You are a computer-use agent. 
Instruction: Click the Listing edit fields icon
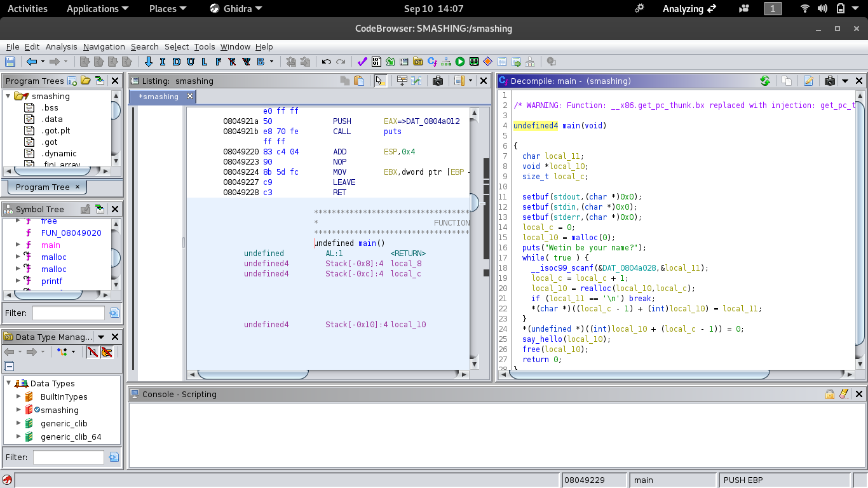click(x=402, y=81)
